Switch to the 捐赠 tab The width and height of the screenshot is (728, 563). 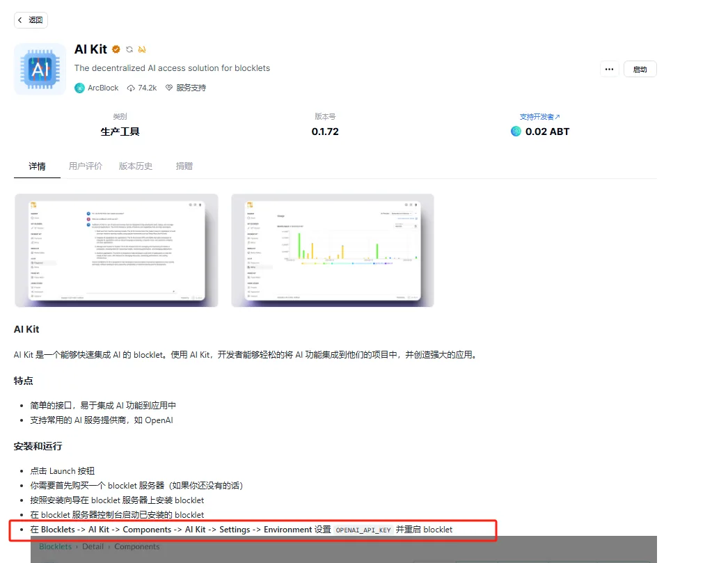pos(184,166)
